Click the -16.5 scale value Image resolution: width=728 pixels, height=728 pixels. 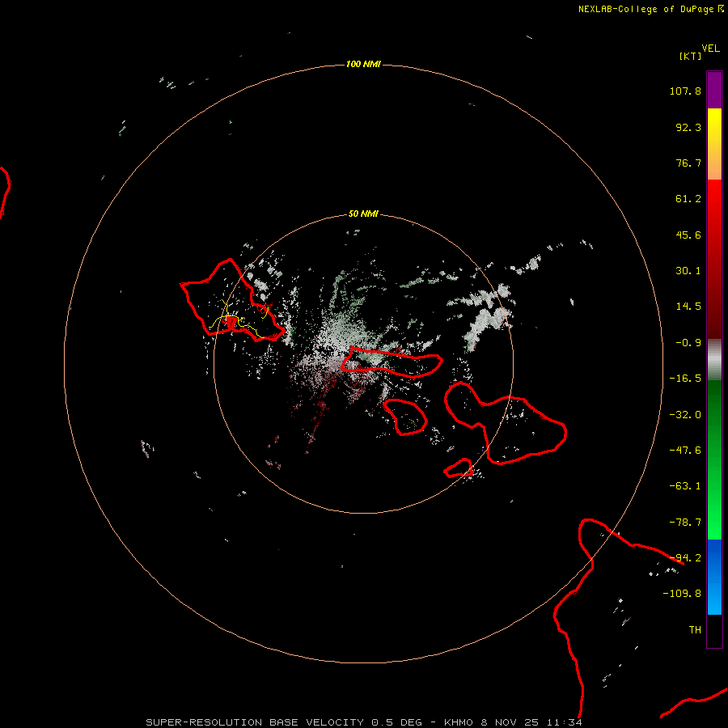(x=685, y=379)
